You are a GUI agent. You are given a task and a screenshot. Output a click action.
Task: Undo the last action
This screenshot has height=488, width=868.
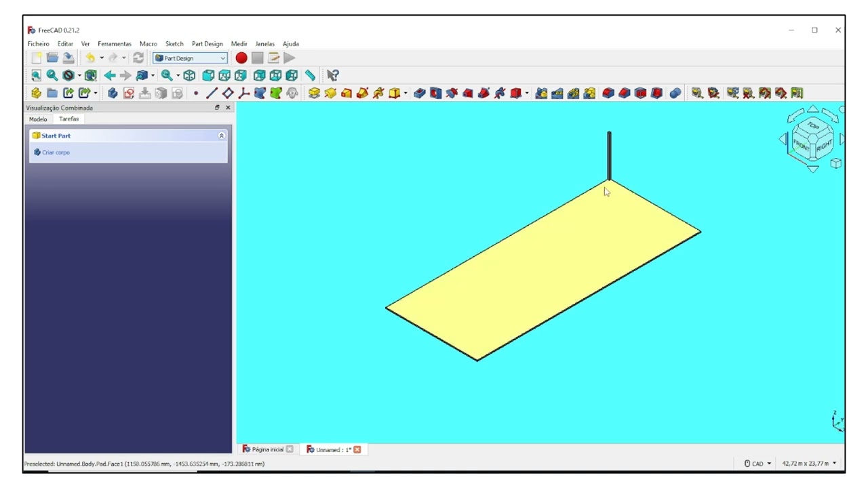pos(90,58)
